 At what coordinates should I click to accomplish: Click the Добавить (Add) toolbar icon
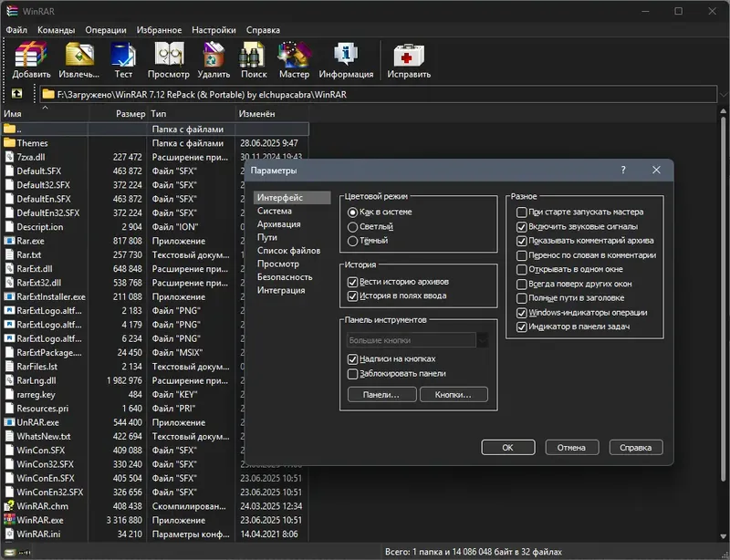pyautogui.click(x=32, y=56)
